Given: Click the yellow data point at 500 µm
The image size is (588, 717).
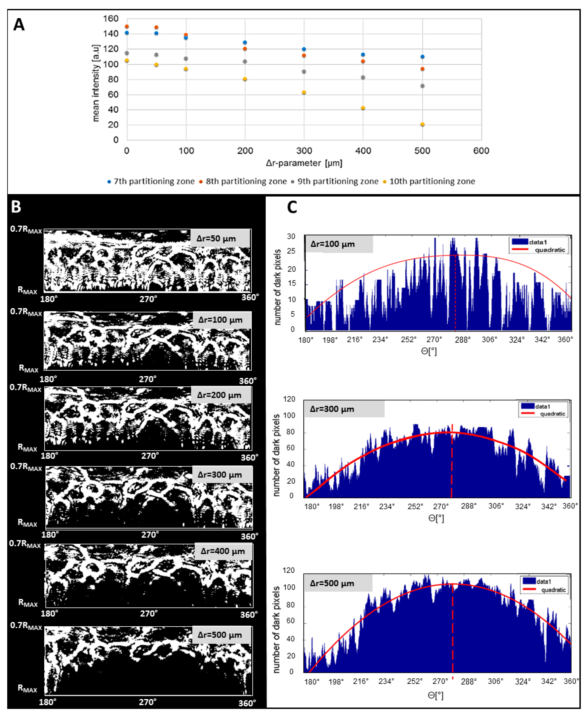Looking at the screenshot, I should [x=422, y=125].
